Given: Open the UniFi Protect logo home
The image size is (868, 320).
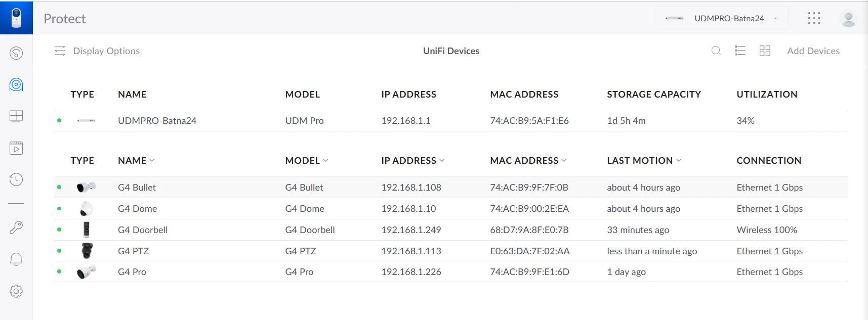Looking at the screenshot, I should click(x=16, y=18).
